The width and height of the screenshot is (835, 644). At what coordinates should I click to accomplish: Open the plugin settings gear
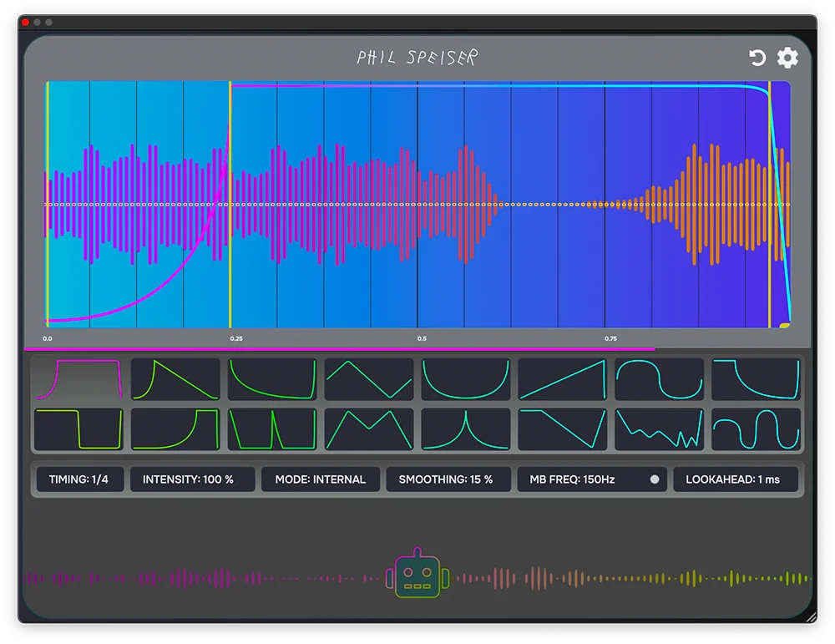(x=786, y=58)
